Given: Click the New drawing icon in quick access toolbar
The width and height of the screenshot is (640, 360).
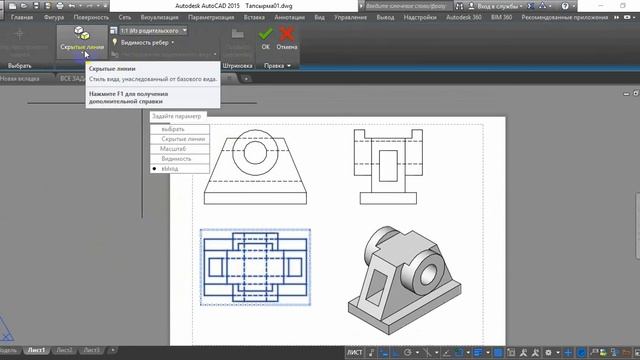Looking at the screenshot, I should (x=13, y=6).
